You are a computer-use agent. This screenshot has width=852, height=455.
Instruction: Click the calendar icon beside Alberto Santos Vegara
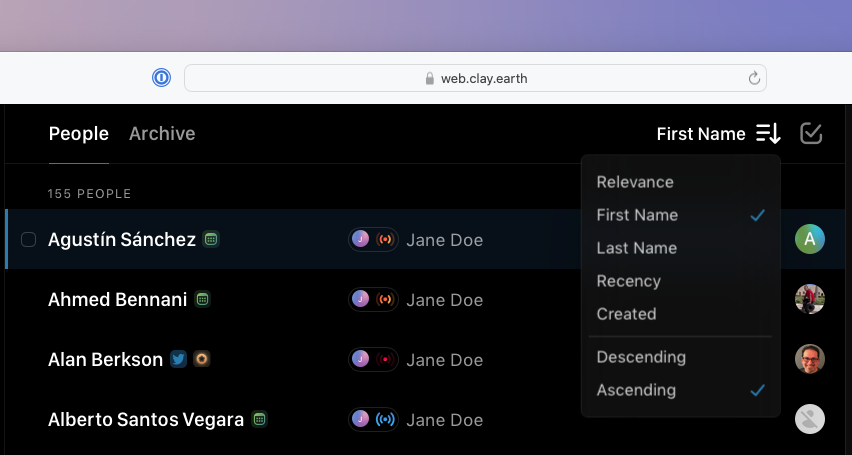pos(259,419)
